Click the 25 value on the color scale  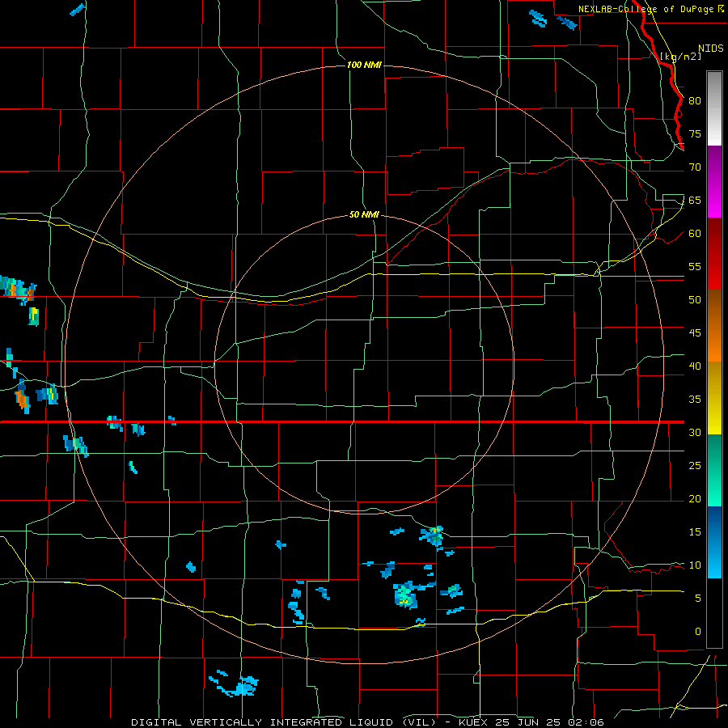(695, 466)
